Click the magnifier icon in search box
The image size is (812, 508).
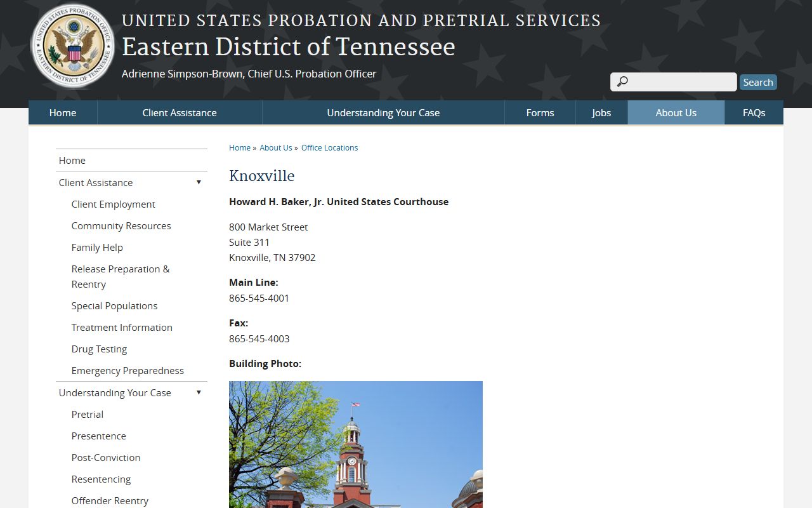coord(623,81)
